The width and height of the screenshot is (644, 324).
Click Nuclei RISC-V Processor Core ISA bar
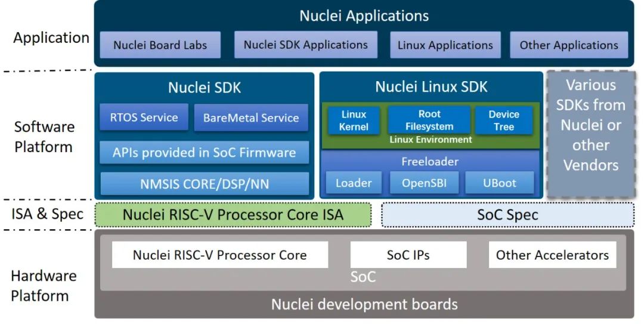pyautogui.click(x=233, y=215)
